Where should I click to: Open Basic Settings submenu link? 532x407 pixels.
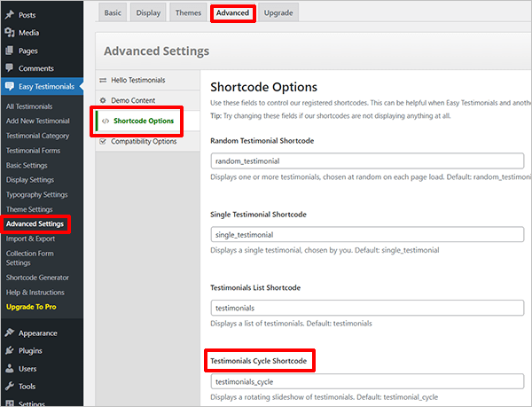(27, 165)
